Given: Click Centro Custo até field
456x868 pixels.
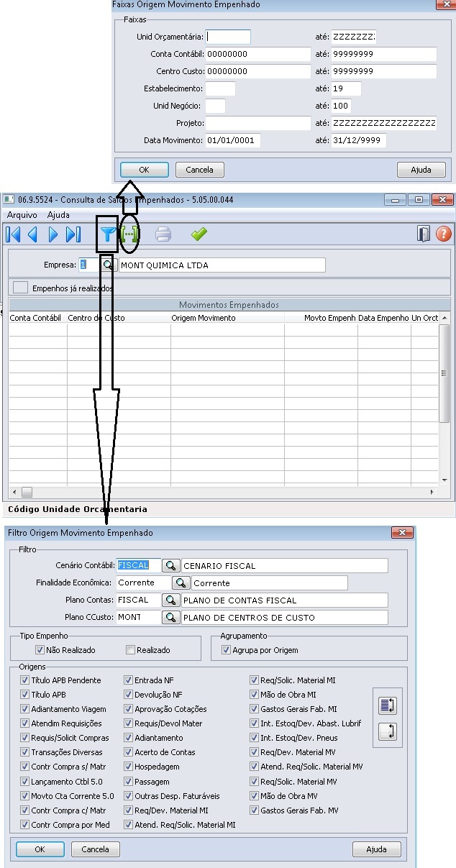Looking at the screenshot, I should click(383, 71).
